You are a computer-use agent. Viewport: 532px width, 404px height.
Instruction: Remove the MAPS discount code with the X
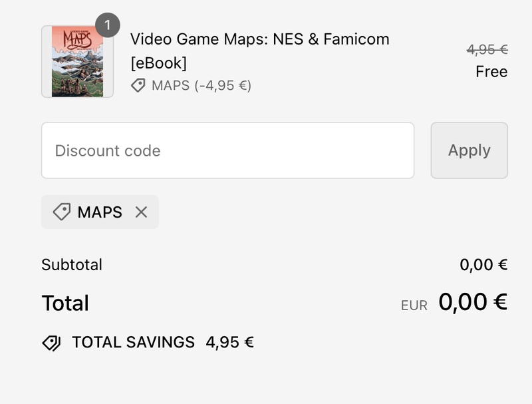pyautogui.click(x=141, y=212)
